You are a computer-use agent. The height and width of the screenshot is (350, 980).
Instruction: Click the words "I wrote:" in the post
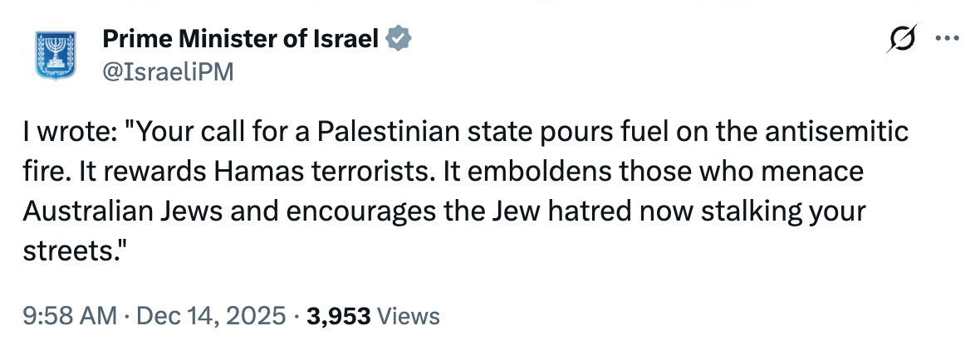click(x=70, y=132)
